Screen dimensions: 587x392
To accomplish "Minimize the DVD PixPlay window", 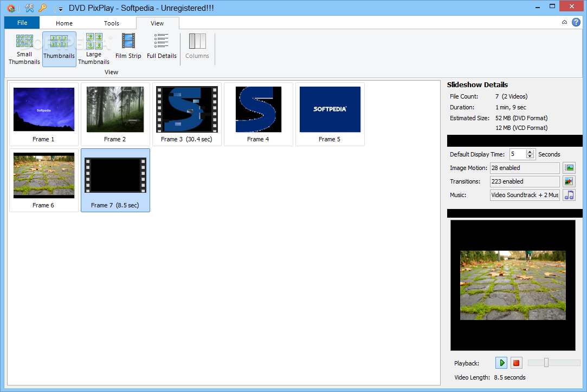I will 538,6.
